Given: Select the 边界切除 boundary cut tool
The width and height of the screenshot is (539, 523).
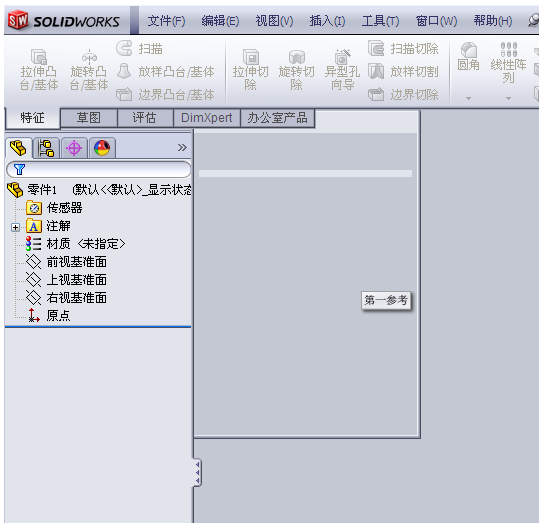Looking at the screenshot, I should [x=403, y=94].
